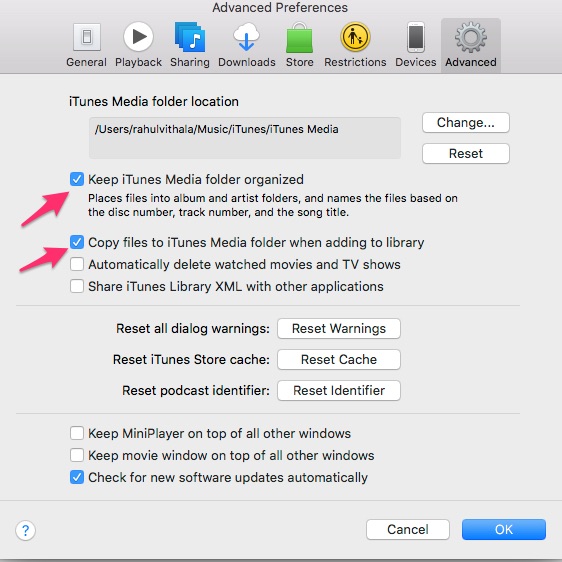Open the help question mark button
562x562 pixels.
(25, 530)
